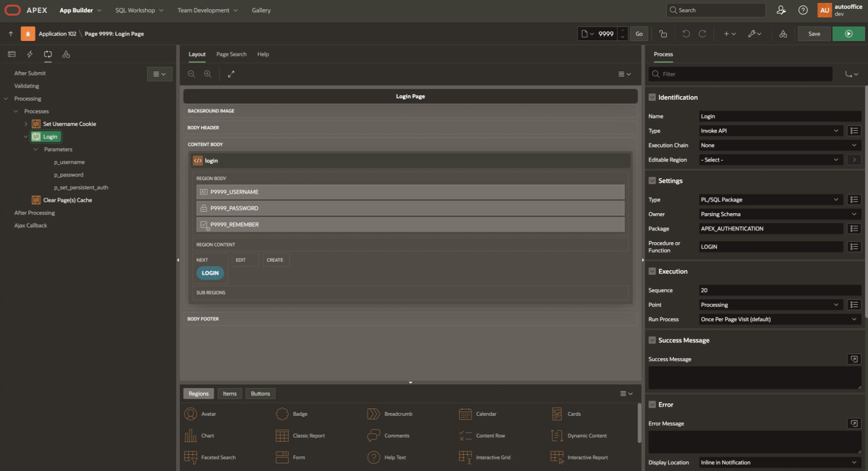Open the Administration user icon
This screenshot has width=868, height=471.
coord(781,10)
